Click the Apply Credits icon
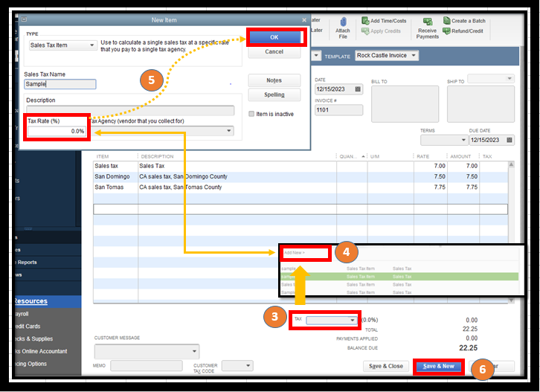Viewport: 540px width, 392px height. click(x=365, y=31)
